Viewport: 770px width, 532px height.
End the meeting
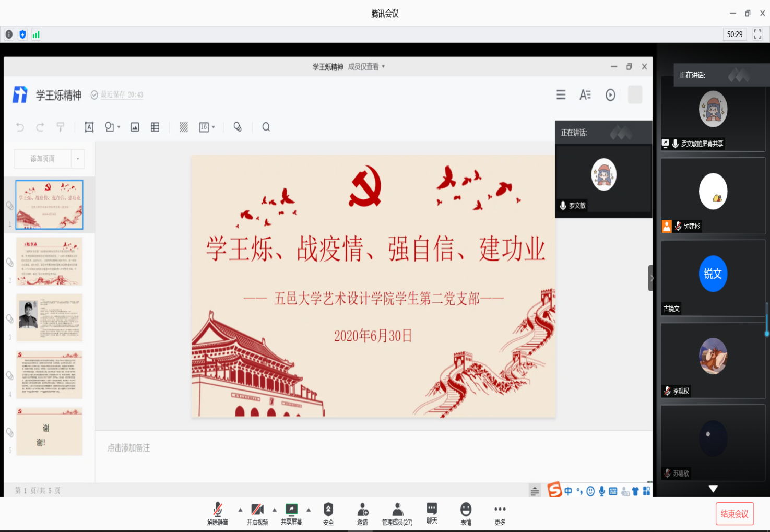[735, 514]
